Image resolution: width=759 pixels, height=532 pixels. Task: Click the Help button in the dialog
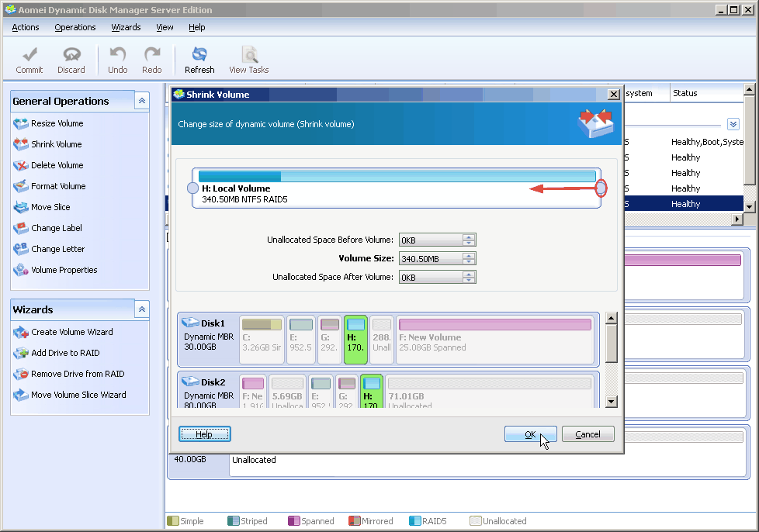pyautogui.click(x=204, y=434)
